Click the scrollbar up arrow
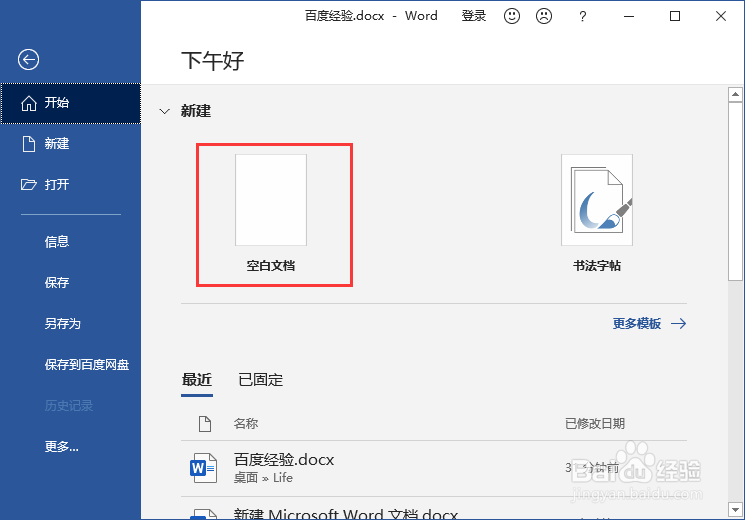 [x=735, y=94]
